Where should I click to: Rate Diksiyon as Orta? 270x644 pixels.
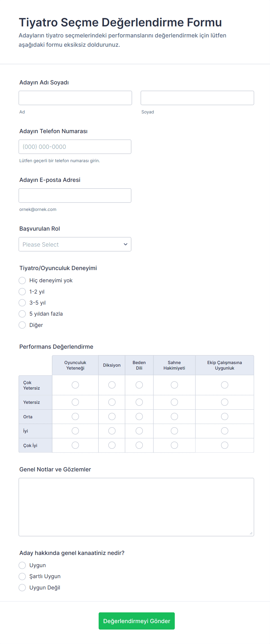tap(112, 417)
